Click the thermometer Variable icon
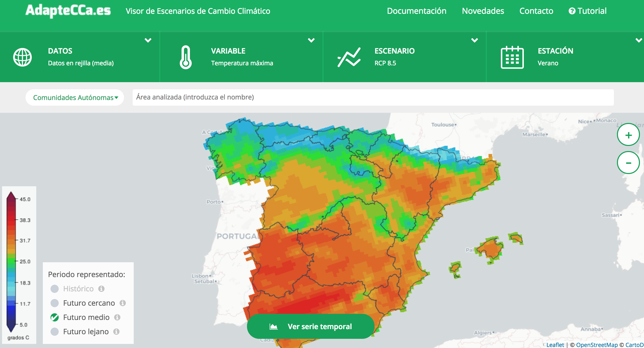This screenshot has width=644, height=348. coord(185,57)
